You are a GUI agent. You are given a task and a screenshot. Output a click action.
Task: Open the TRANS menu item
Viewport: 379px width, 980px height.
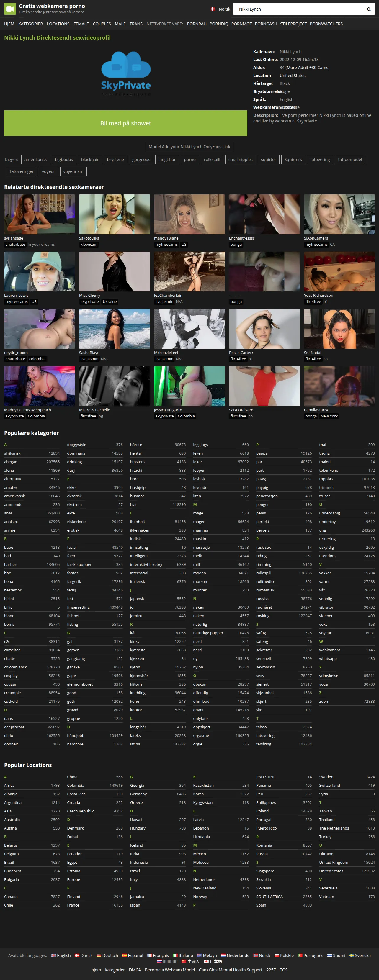[x=136, y=24]
